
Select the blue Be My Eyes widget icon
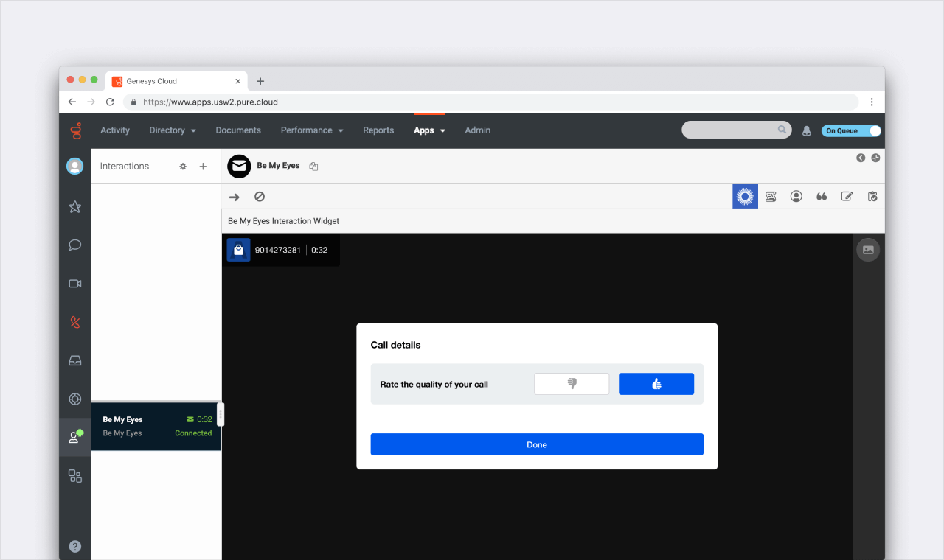(745, 196)
